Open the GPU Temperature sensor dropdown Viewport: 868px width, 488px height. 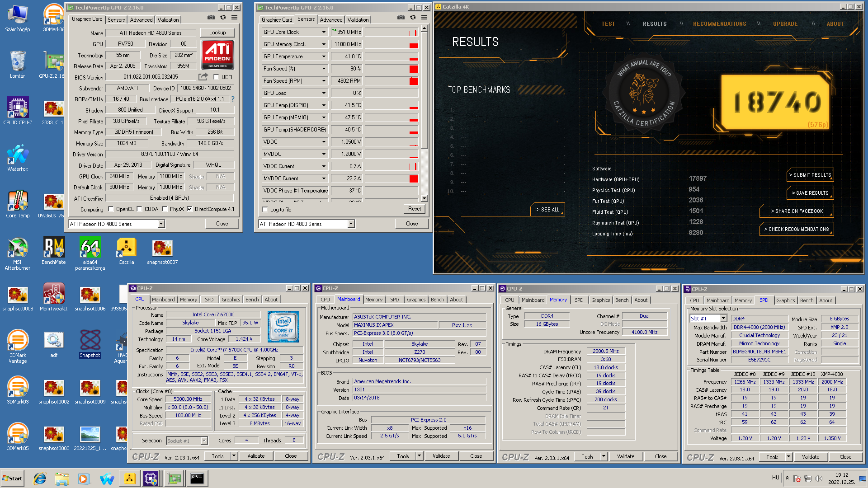click(324, 56)
